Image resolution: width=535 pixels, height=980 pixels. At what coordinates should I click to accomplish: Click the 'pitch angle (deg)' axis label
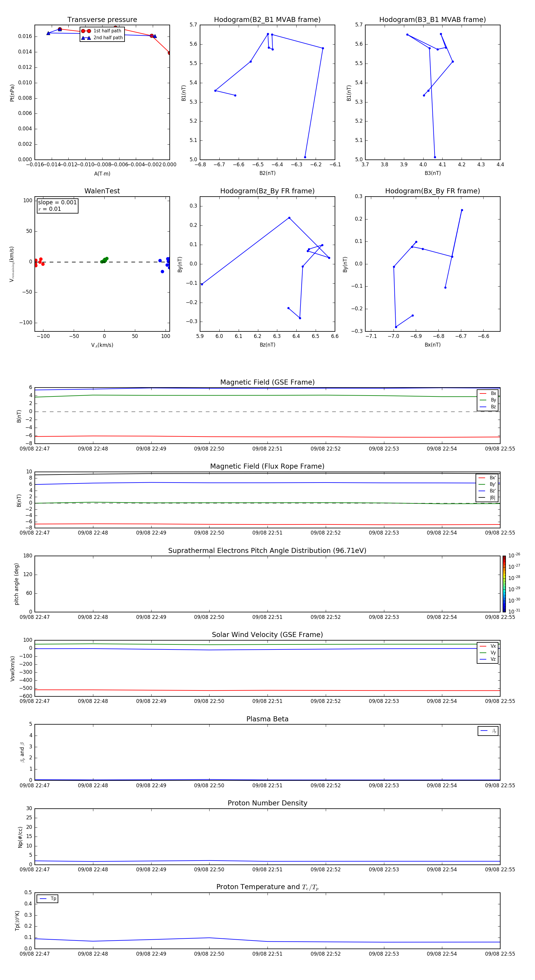(16, 584)
